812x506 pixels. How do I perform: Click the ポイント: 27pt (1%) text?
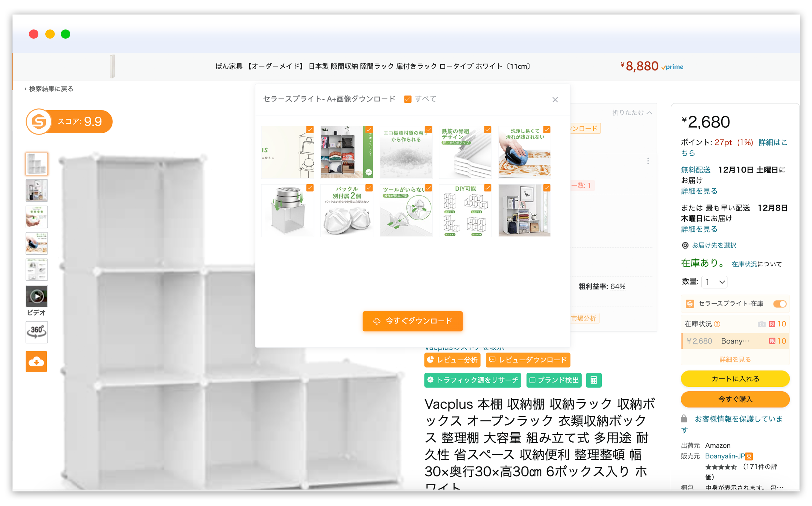click(x=717, y=143)
